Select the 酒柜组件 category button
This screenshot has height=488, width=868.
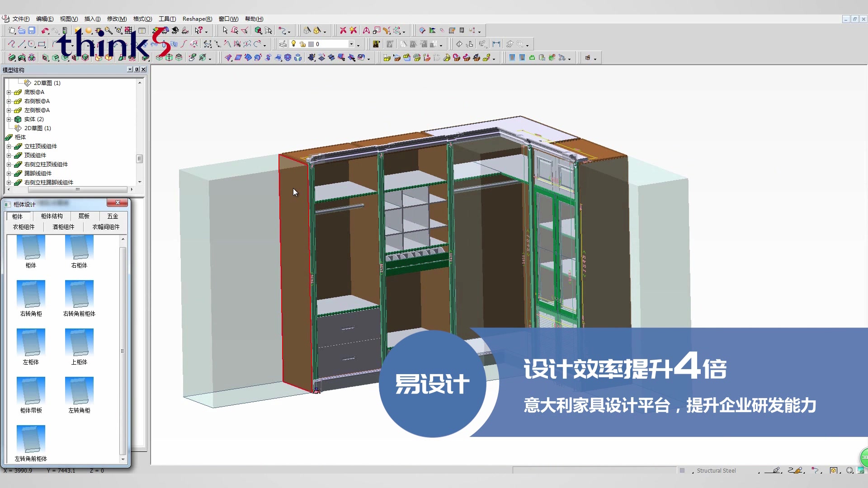tap(63, 227)
